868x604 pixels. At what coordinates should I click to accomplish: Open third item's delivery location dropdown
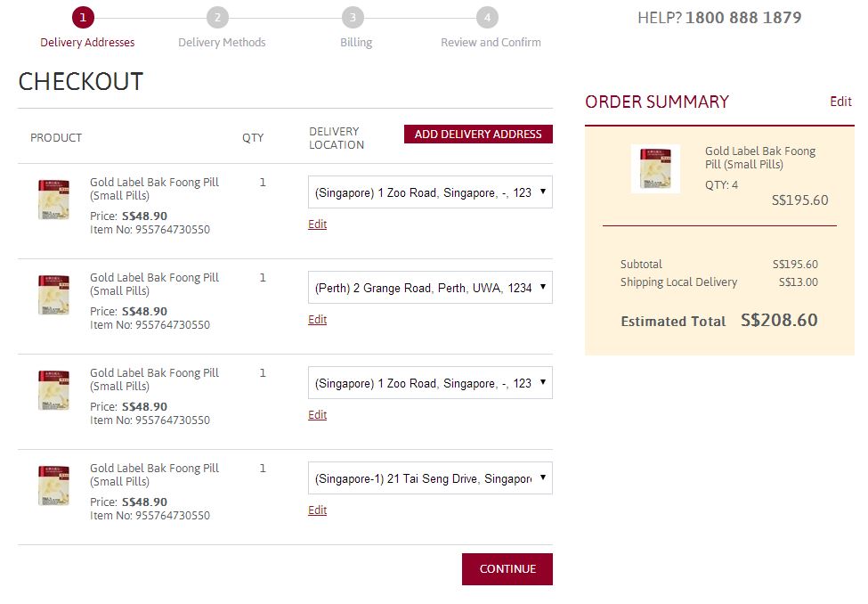coord(430,383)
